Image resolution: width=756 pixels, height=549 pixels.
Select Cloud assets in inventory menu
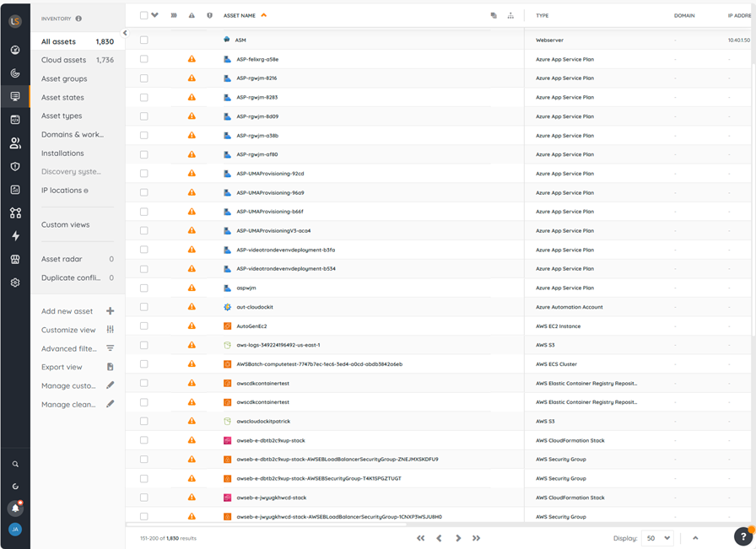[78, 60]
